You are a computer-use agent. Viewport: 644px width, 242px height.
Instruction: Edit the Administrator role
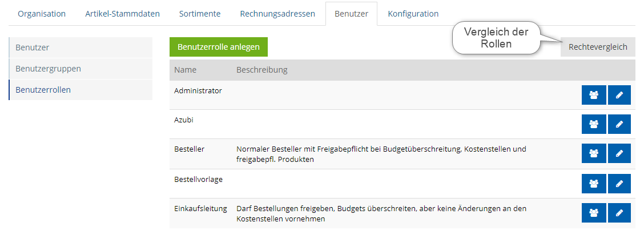coord(619,95)
